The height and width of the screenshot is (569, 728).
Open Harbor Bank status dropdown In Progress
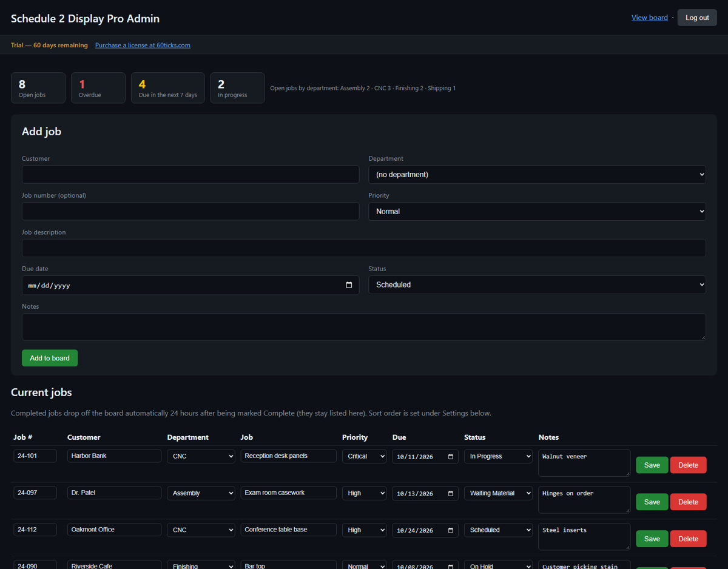point(498,456)
